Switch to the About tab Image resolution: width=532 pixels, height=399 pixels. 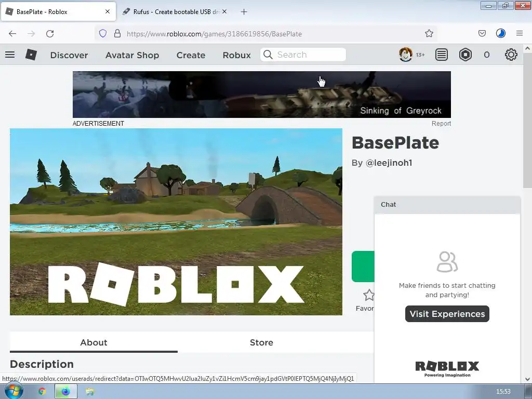point(94,342)
